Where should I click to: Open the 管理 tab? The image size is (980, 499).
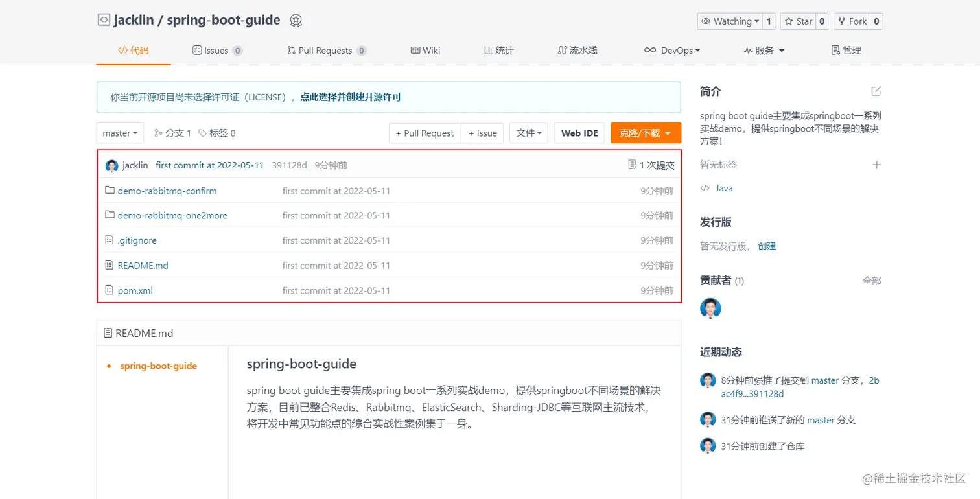click(x=846, y=51)
